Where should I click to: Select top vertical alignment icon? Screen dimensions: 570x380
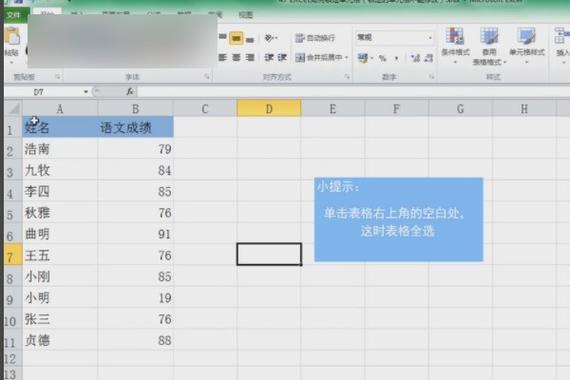223,37
